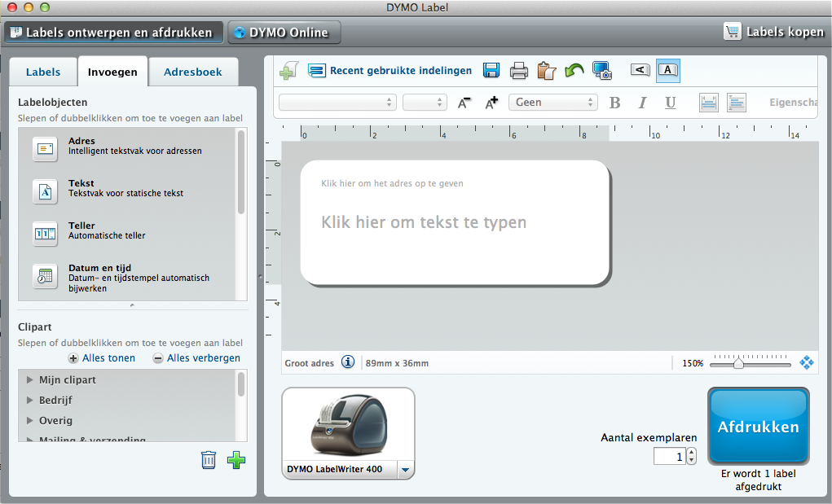Expand the Mijn clipart category
832x504 pixels.
pyautogui.click(x=31, y=380)
